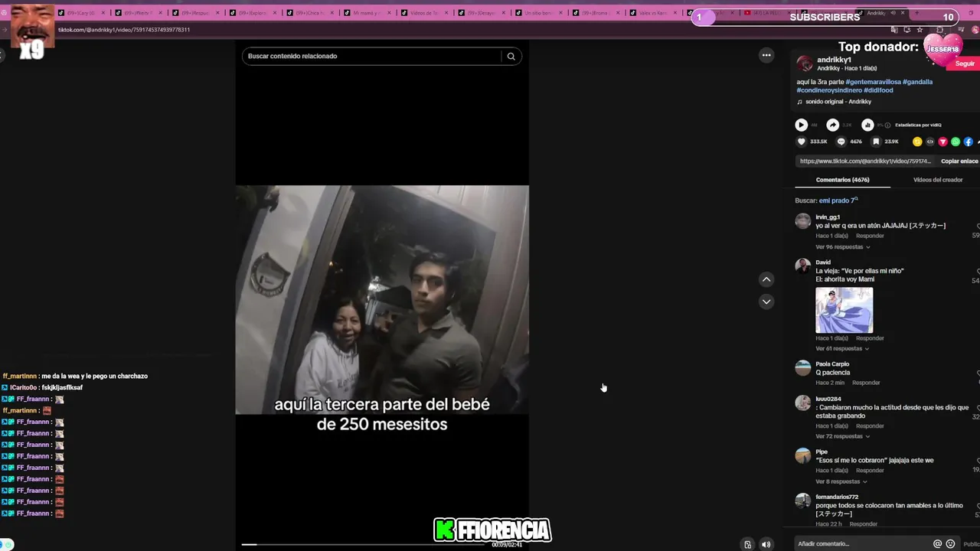Click the browser address bar URL
The width and height of the screenshot is (980, 551).
coord(124,30)
